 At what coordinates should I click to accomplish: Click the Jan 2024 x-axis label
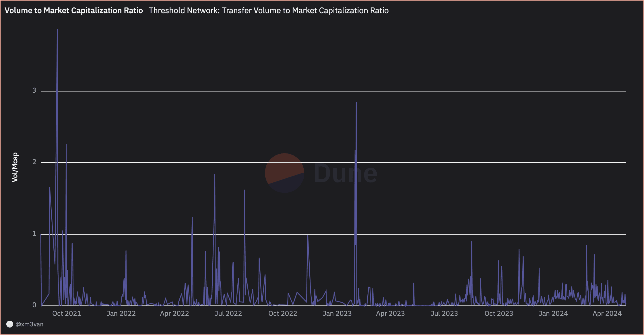[553, 313]
